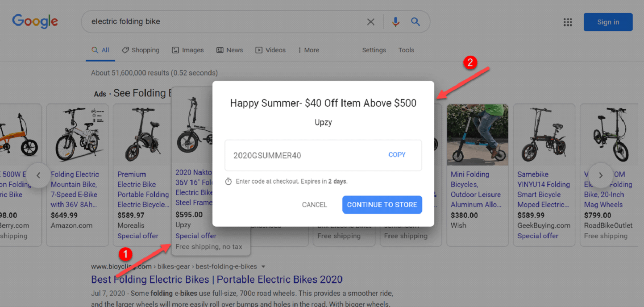Open Folding Electric Mountain Bike title link
Viewport: 644px width, 307px height.
75,189
